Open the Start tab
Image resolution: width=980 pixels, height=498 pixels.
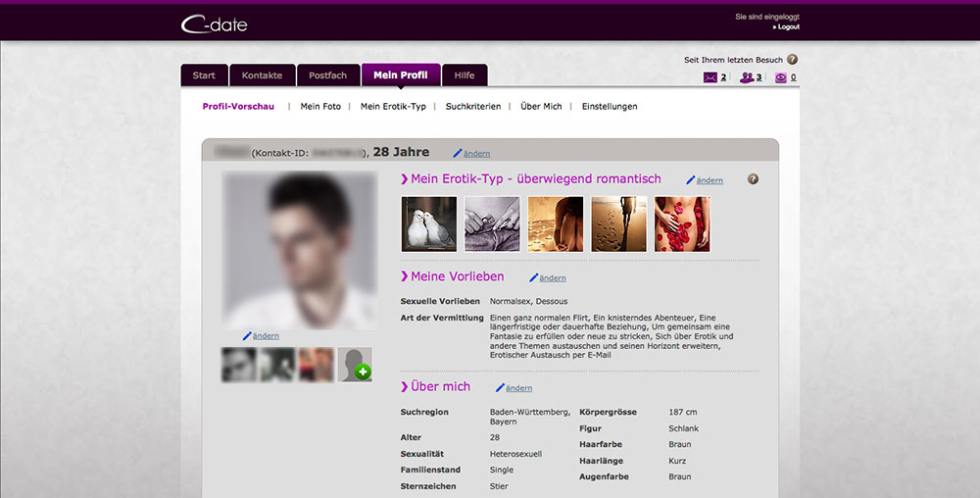pyautogui.click(x=204, y=75)
